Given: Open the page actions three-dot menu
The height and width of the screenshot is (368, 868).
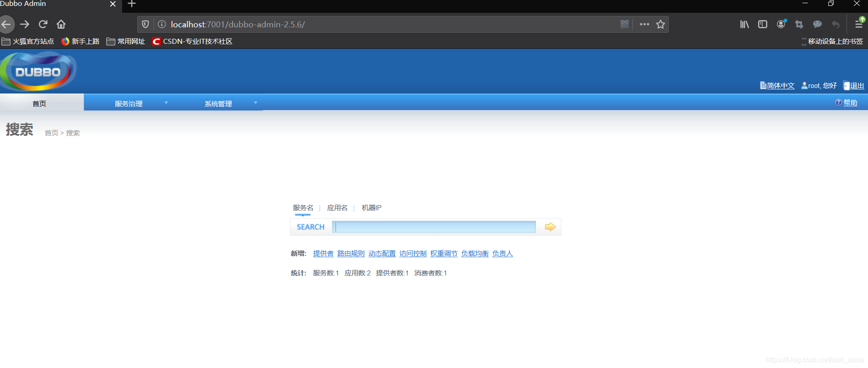Looking at the screenshot, I should [644, 25].
